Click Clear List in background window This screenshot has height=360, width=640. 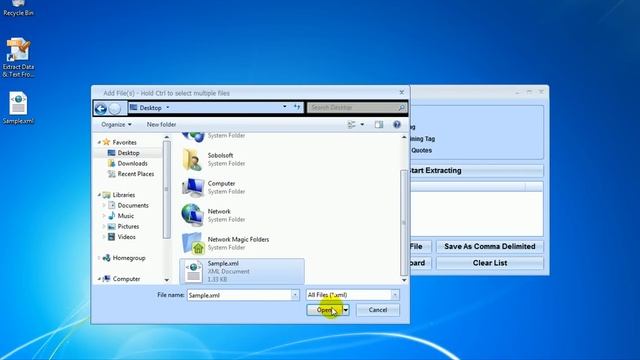click(490, 263)
